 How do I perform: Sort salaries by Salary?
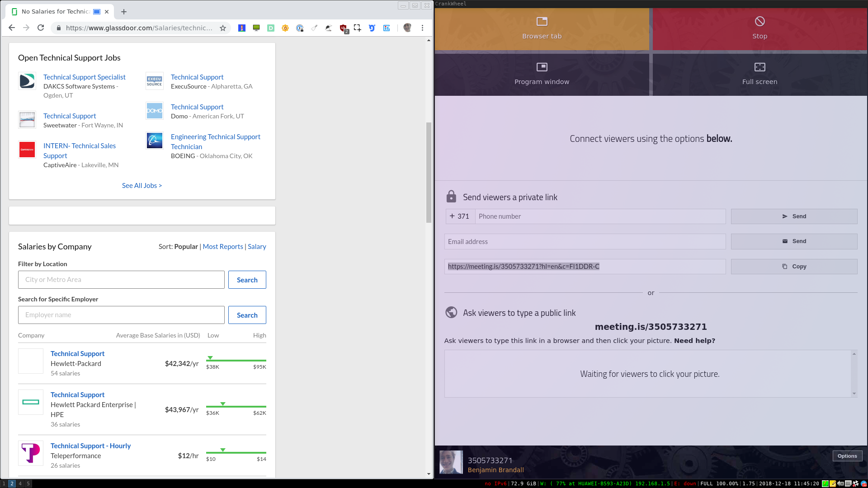point(257,247)
